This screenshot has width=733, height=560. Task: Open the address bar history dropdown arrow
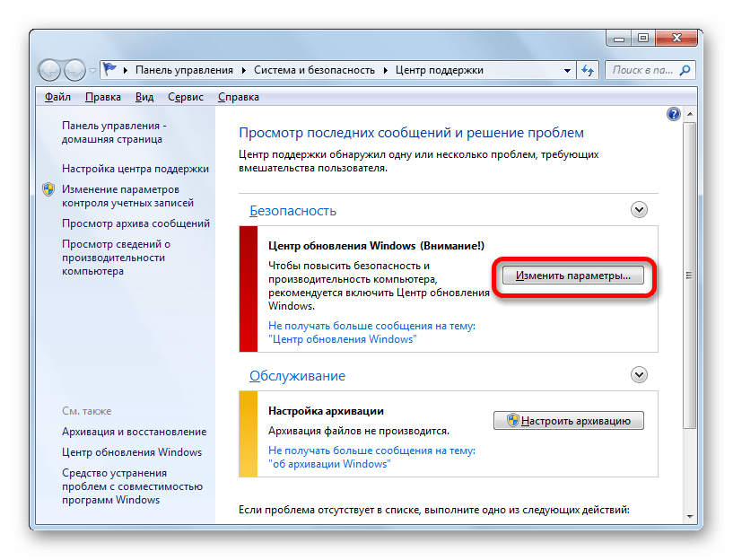tap(567, 69)
